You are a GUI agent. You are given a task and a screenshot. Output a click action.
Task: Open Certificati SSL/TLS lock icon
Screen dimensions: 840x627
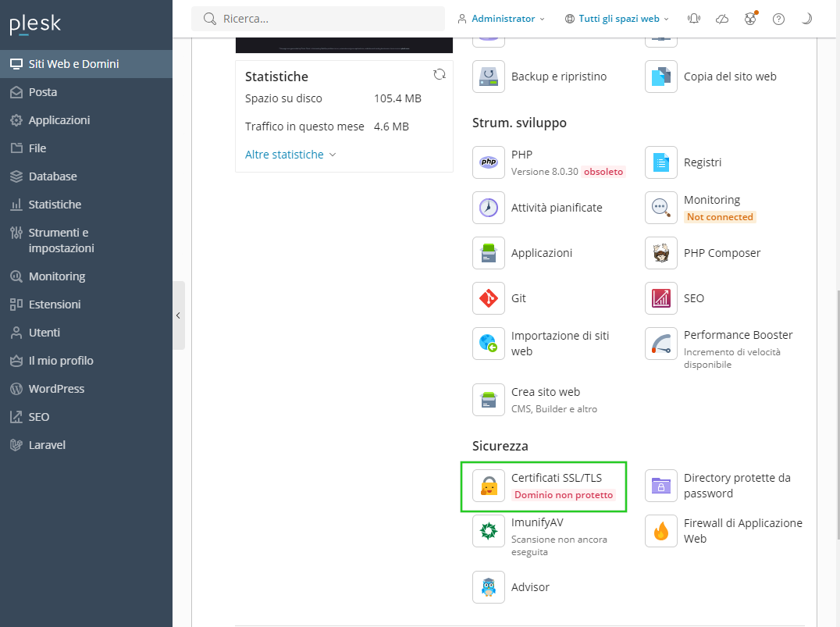tap(489, 486)
